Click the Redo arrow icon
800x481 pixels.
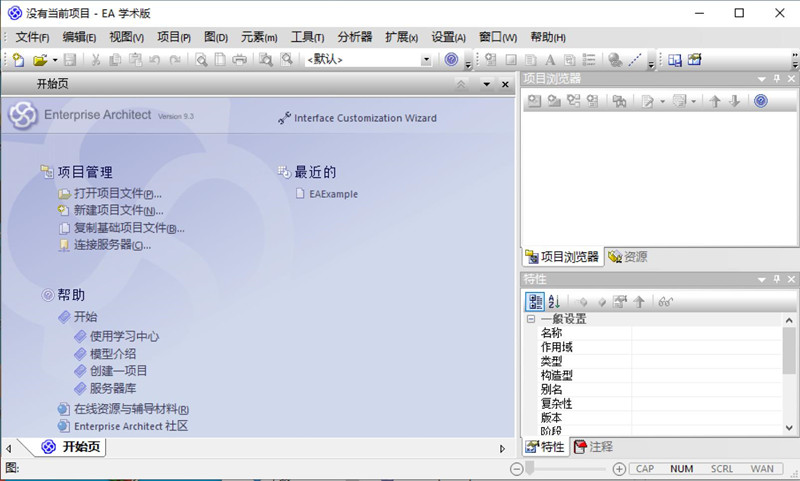(175, 60)
